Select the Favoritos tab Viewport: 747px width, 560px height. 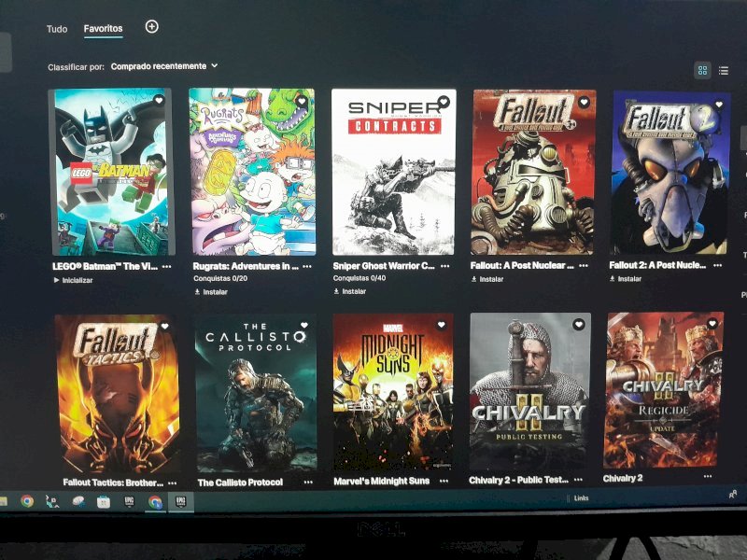click(x=103, y=29)
